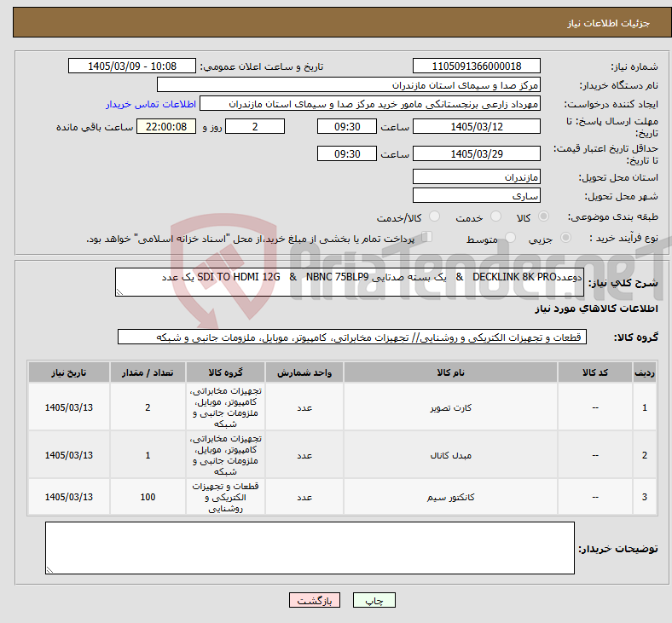The width and height of the screenshot is (672, 623).
Task: Click the شرح کلی نیاز description textarea
Action: point(350,282)
